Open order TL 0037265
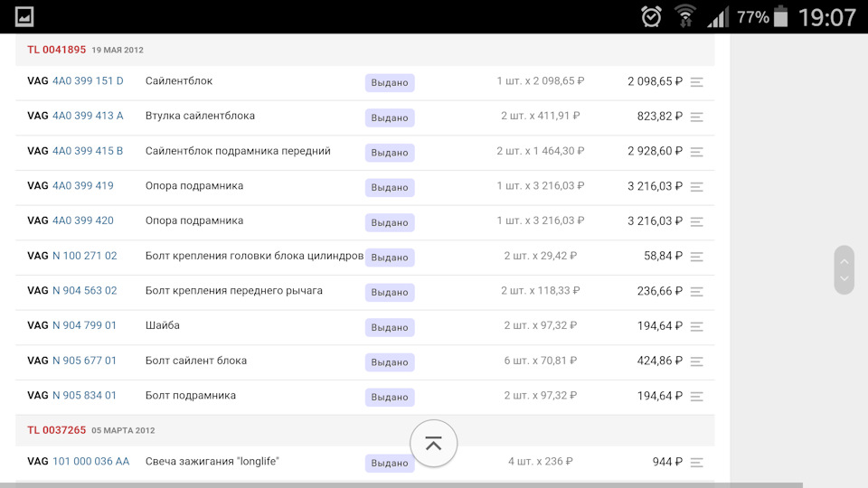Screen dimensions: 868x488 (x=56, y=430)
